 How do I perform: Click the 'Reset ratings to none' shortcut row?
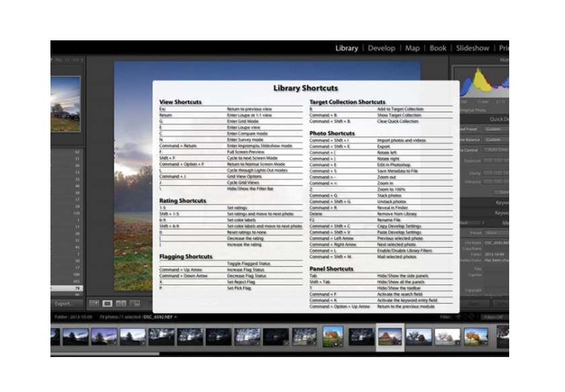(231, 233)
